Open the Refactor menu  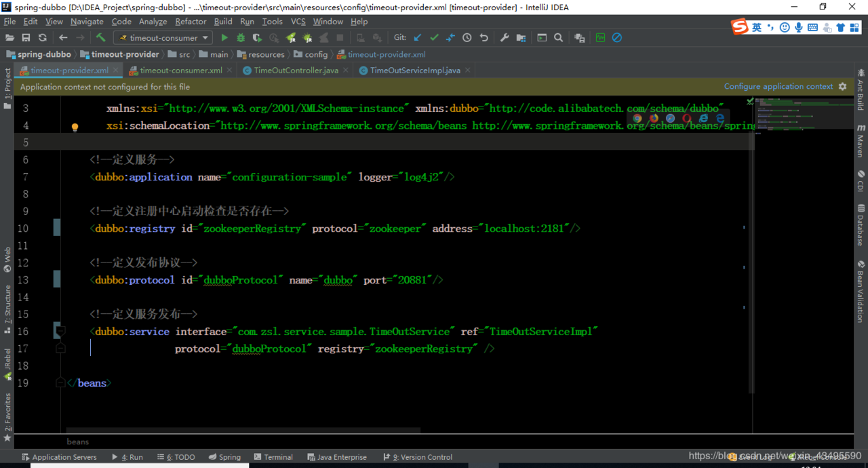191,22
